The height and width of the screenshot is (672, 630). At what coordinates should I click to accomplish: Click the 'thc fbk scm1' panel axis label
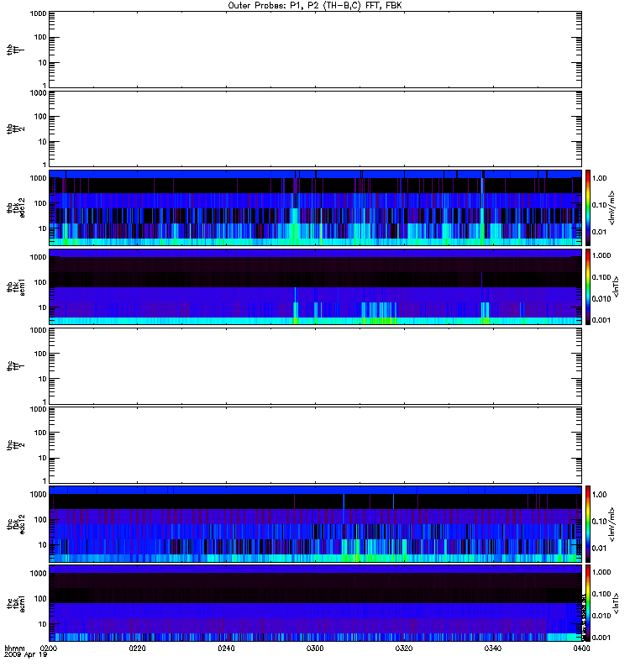[x=16, y=603]
